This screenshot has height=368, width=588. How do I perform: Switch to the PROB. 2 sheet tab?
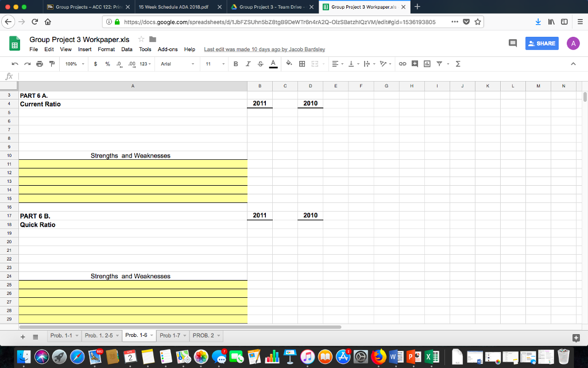(203, 335)
